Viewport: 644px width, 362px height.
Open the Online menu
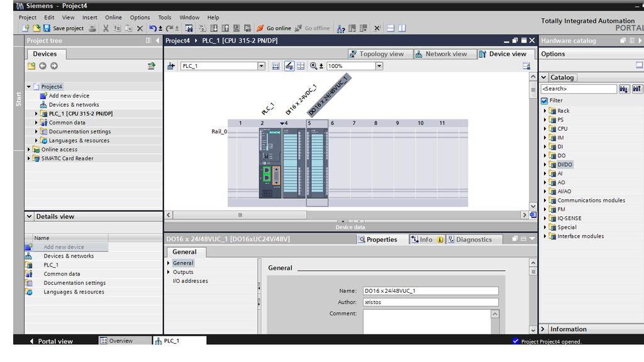click(113, 17)
